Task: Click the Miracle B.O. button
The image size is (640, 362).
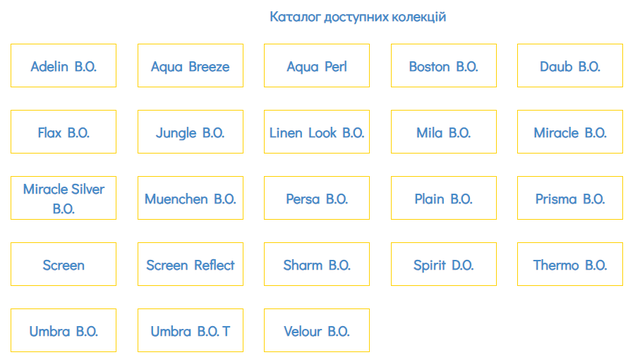Action: pyautogui.click(x=570, y=132)
